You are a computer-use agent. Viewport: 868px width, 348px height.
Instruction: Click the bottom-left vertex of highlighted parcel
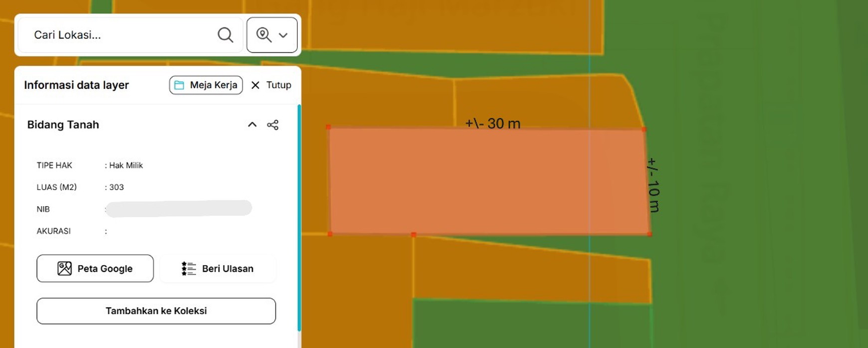[330, 234]
